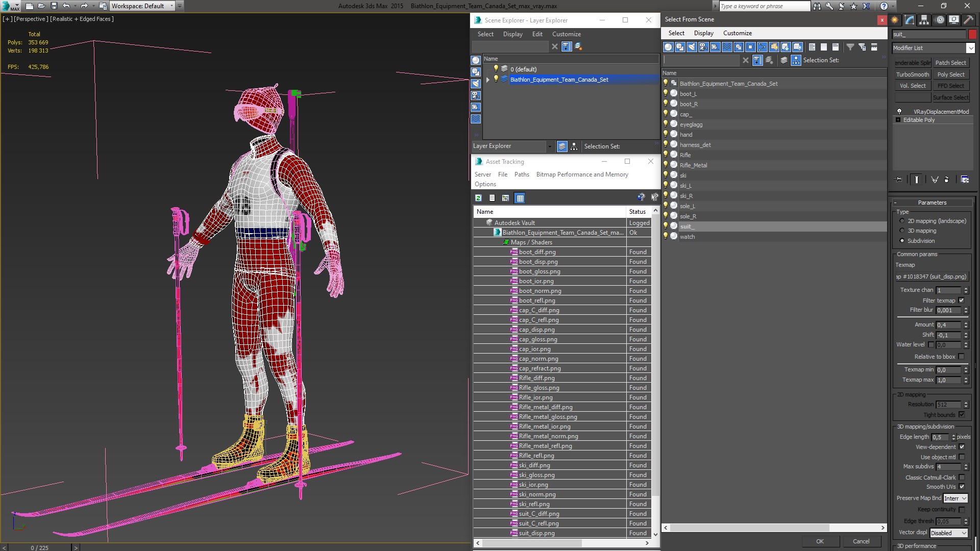Click Invert Selection icon in Select From Scene

835,47
